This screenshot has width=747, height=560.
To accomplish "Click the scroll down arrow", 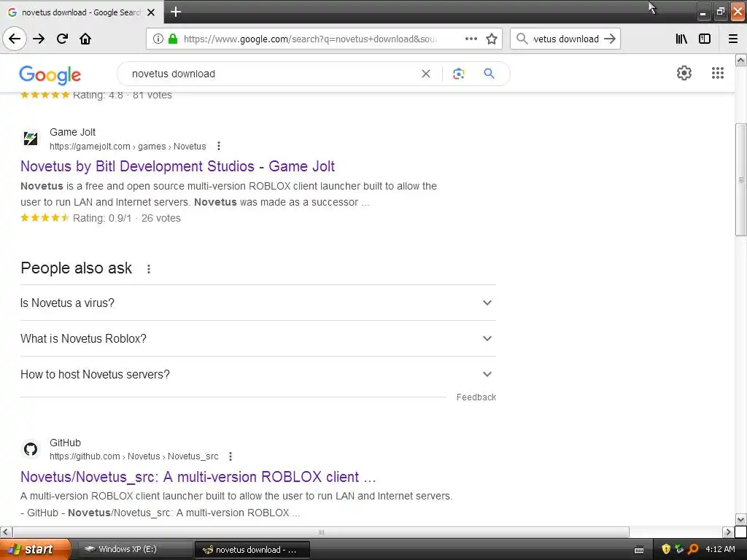I will tap(741, 519).
